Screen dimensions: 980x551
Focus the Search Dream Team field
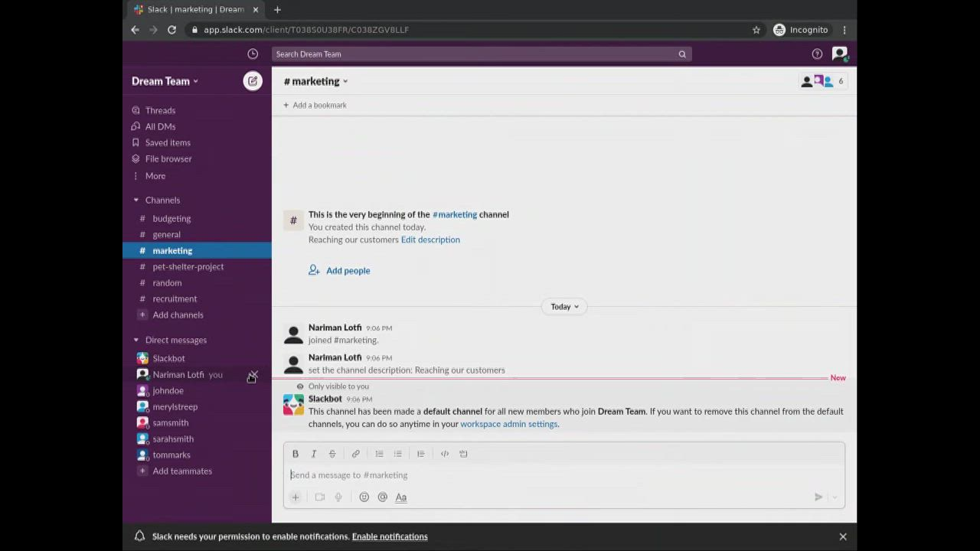[x=482, y=54]
